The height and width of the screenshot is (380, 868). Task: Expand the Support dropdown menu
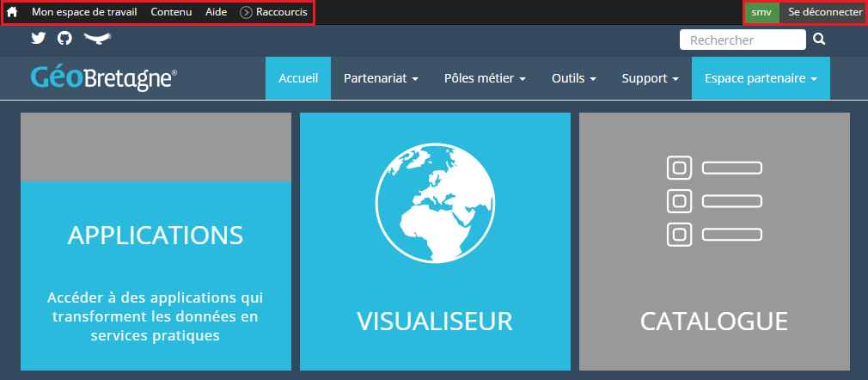pos(651,78)
